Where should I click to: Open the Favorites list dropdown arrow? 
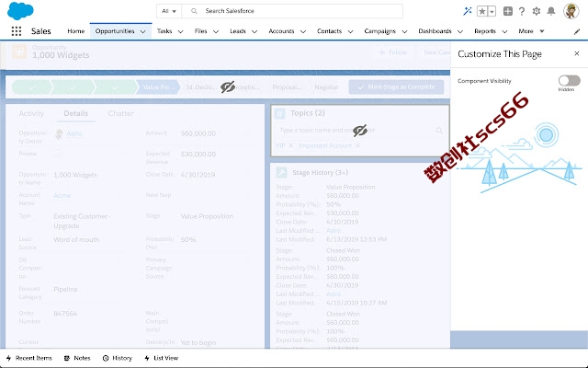click(x=492, y=11)
